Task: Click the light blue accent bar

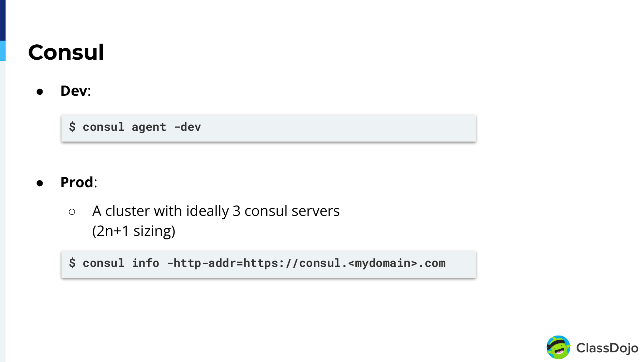Action: 3,51
